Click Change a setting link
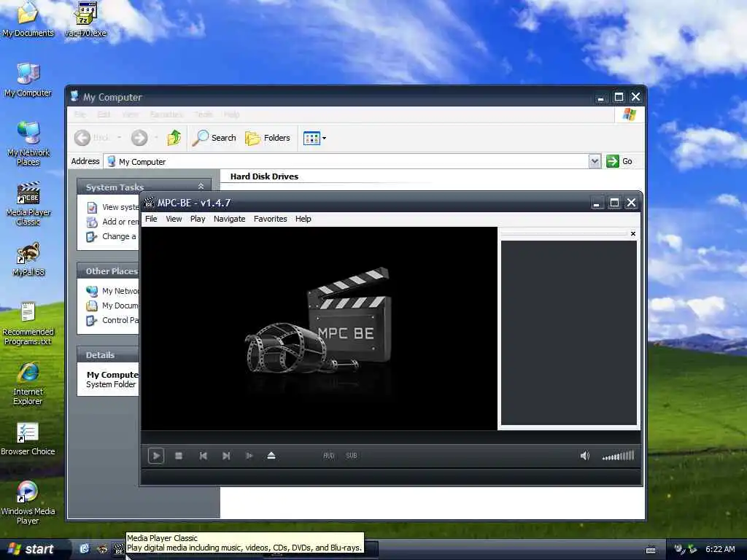The image size is (747, 560). click(x=112, y=236)
